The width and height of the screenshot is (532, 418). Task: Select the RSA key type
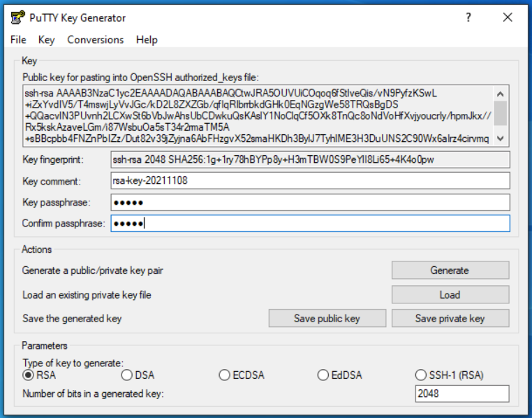pos(29,375)
